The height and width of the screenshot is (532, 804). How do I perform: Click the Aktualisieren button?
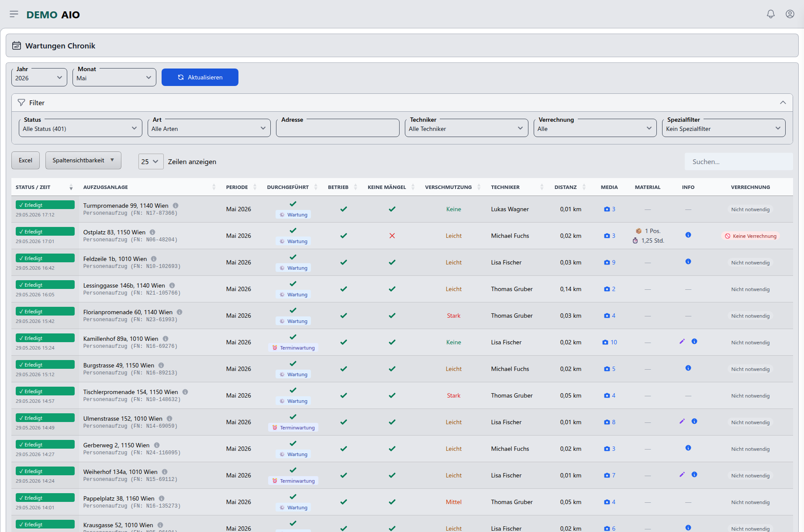coord(200,77)
